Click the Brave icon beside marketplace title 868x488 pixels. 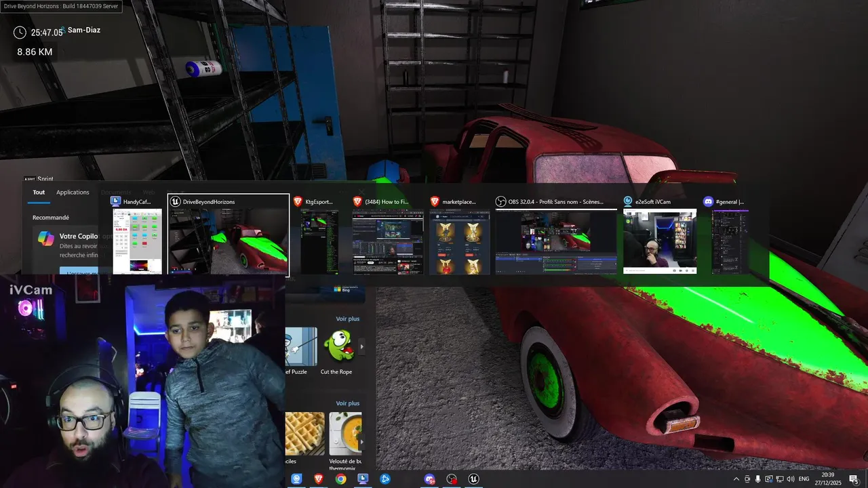[x=435, y=201]
